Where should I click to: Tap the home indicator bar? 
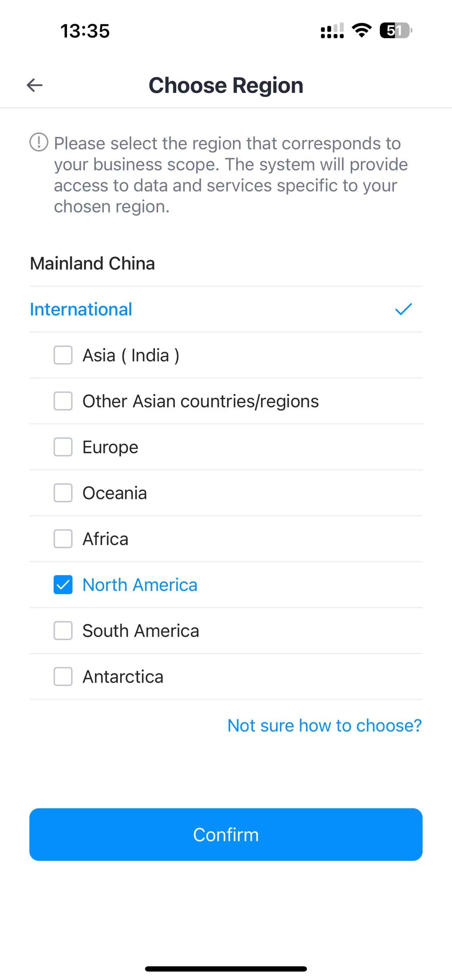226,969
